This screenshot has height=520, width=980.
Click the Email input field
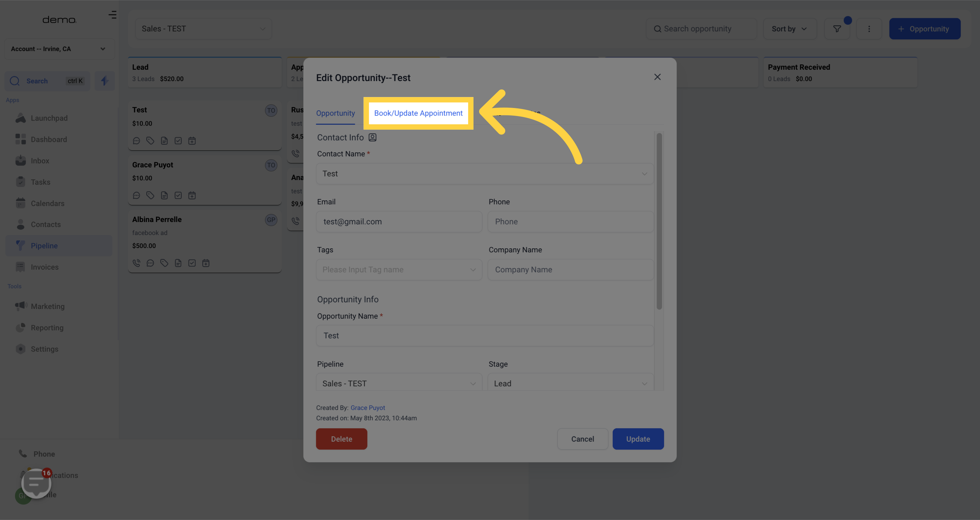tap(399, 222)
